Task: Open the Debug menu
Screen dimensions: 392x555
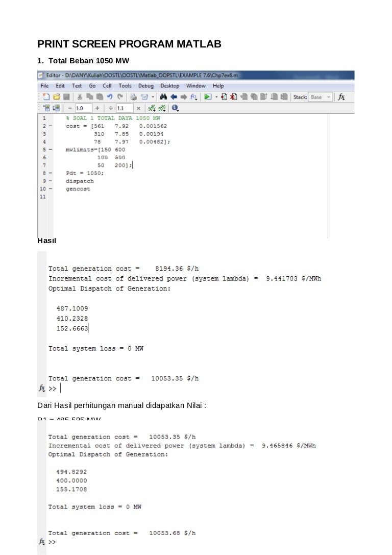Action: click(145, 86)
